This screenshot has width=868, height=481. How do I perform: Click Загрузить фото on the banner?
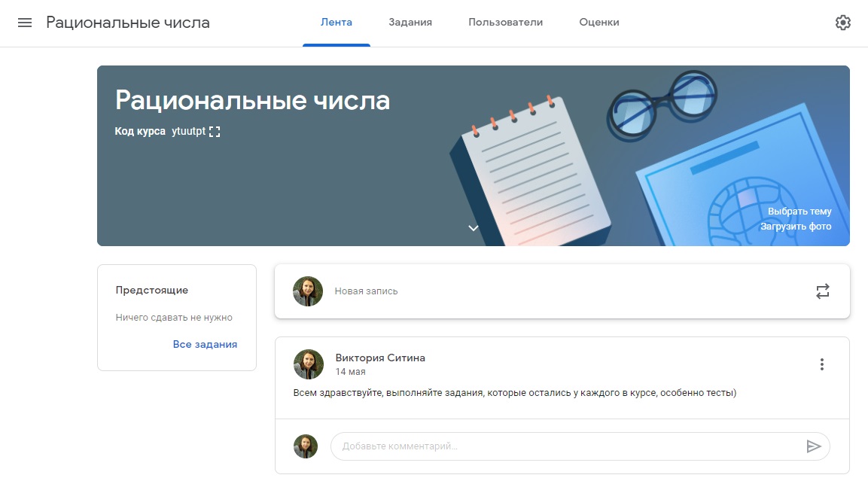[x=796, y=226]
